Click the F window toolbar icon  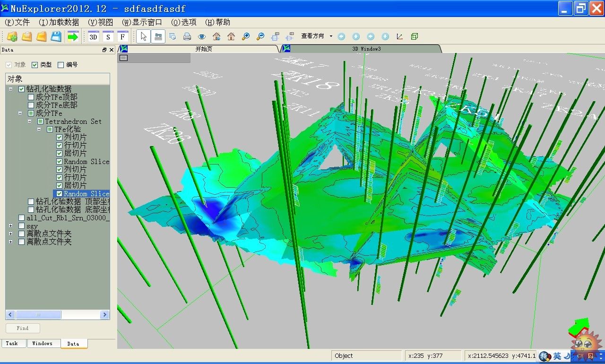(123, 36)
